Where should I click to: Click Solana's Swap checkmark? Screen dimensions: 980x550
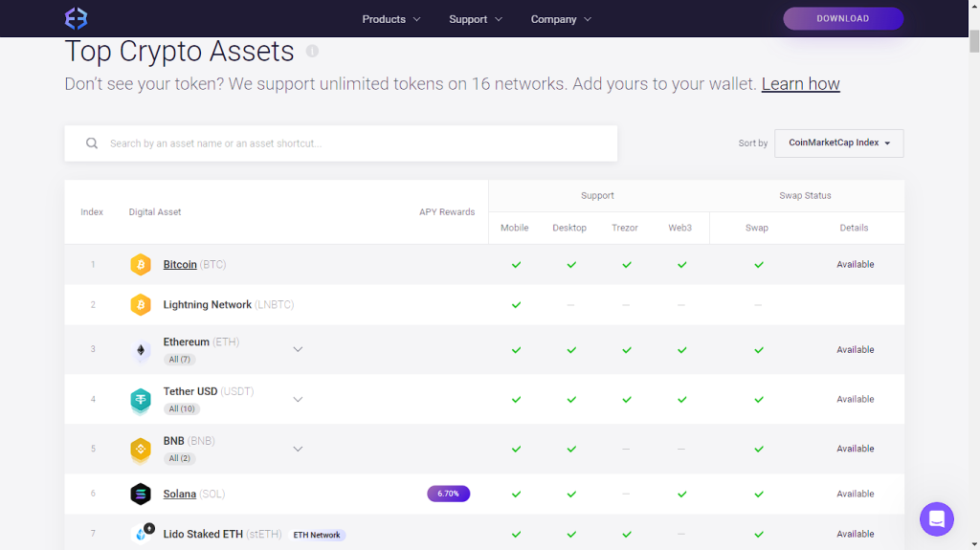(759, 494)
